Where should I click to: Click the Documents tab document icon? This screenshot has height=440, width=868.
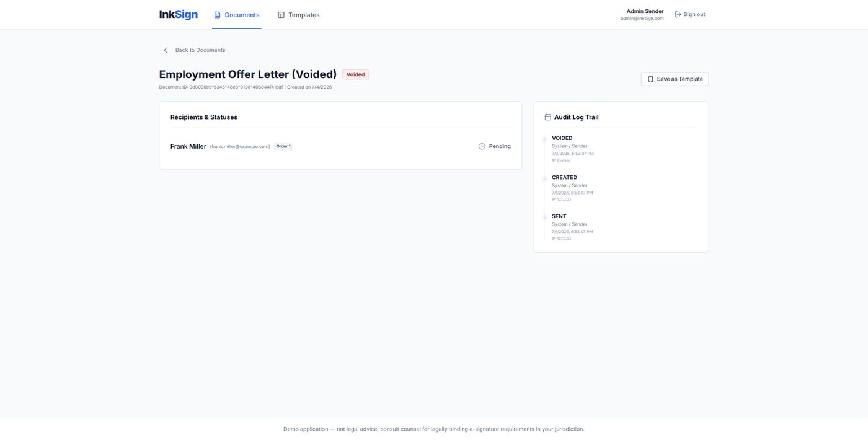pos(217,15)
